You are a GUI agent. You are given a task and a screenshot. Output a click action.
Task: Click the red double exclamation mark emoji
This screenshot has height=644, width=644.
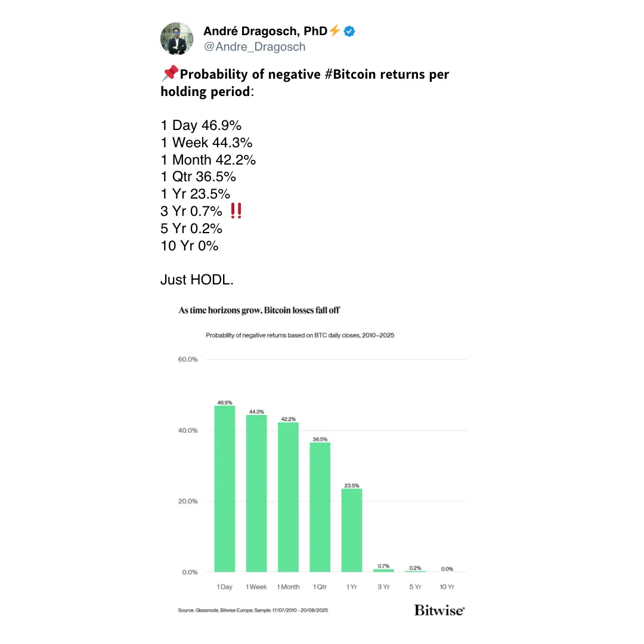tap(236, 210)
